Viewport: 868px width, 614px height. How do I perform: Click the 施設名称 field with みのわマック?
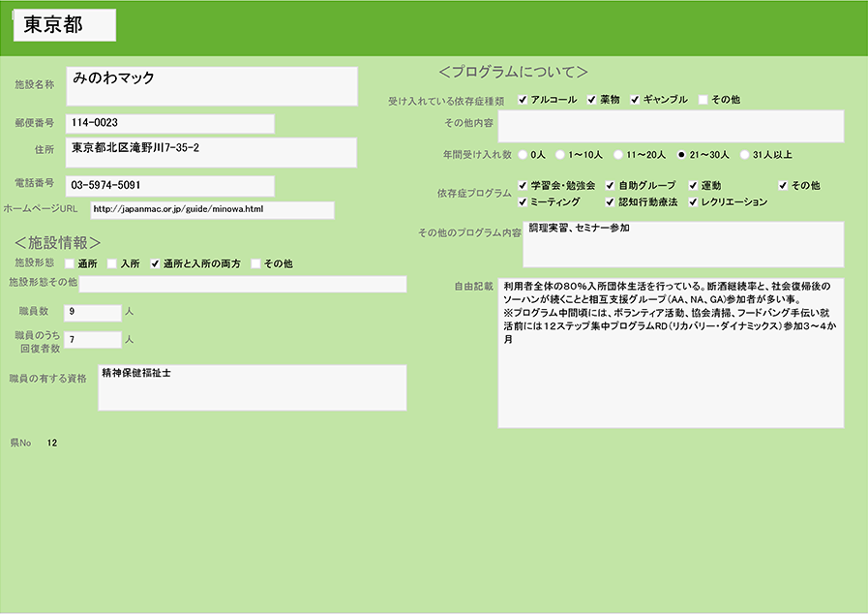click(x=212, y=85)
